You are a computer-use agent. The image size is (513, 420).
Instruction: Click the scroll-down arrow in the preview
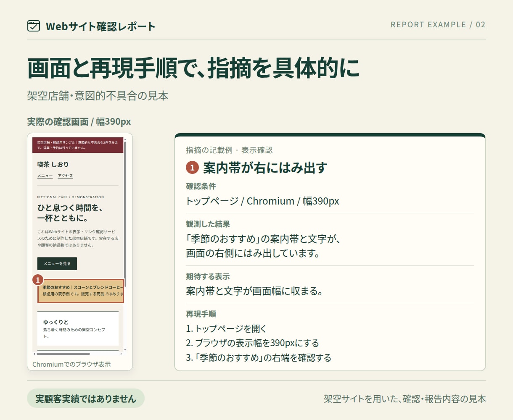[125, 349]
